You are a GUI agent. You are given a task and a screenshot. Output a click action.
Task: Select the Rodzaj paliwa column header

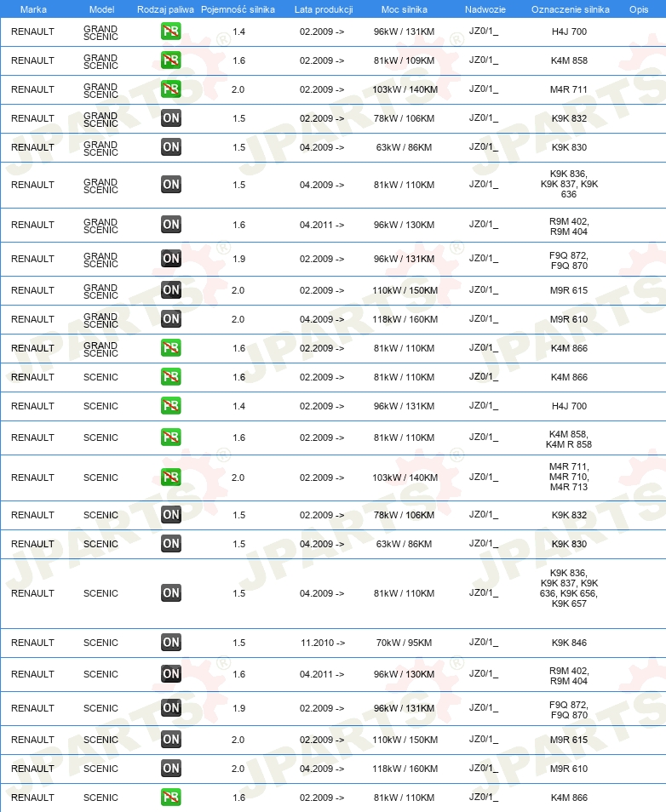[x=165, y=9]
